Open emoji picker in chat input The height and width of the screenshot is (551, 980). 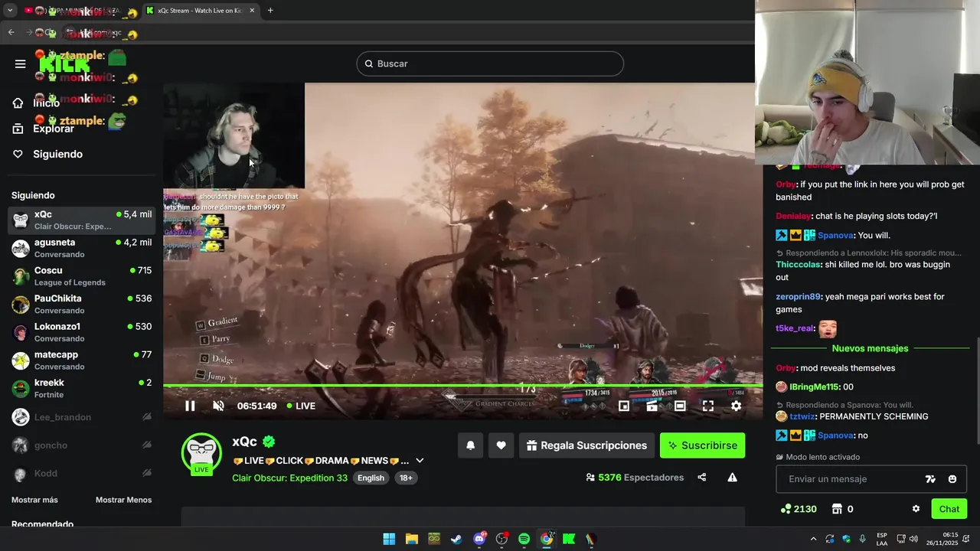pos(952,479)
